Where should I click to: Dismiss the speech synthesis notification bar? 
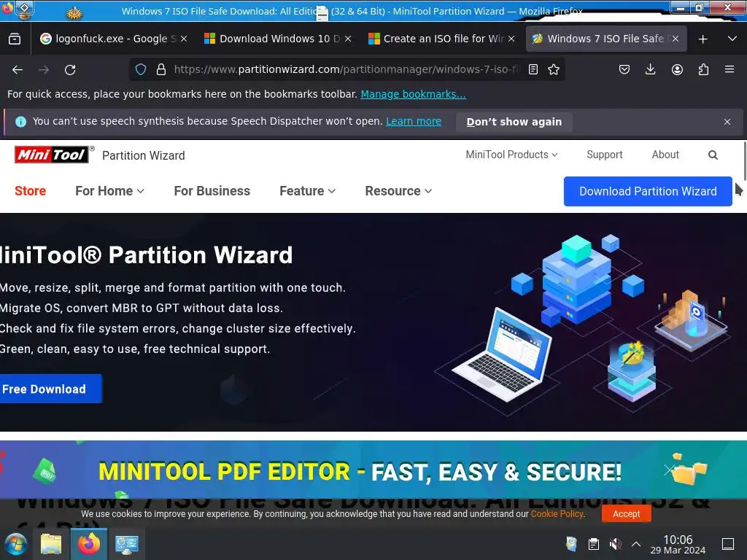727,122
